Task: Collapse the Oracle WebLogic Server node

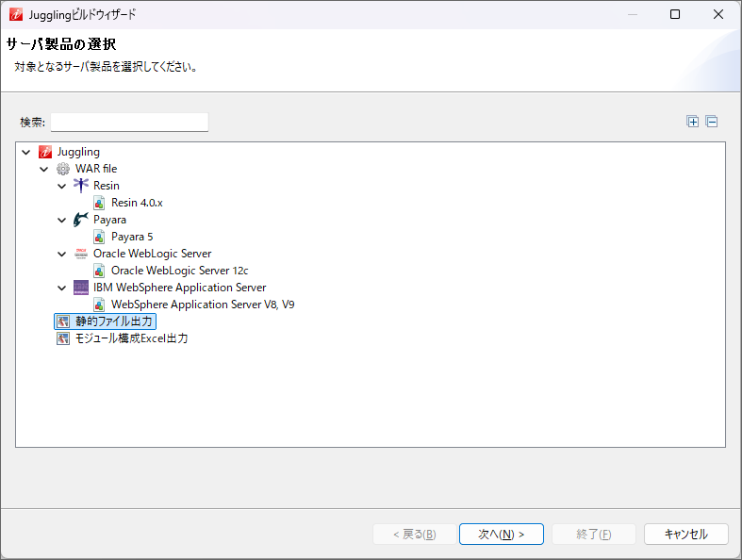Action: point(62,255)
